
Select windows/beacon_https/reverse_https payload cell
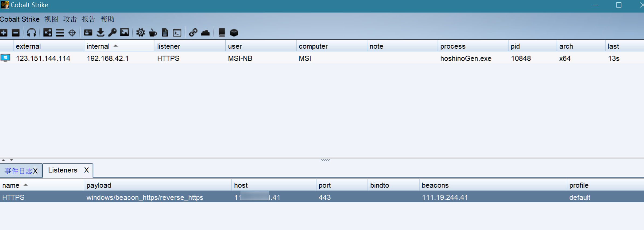coord(145,197)
